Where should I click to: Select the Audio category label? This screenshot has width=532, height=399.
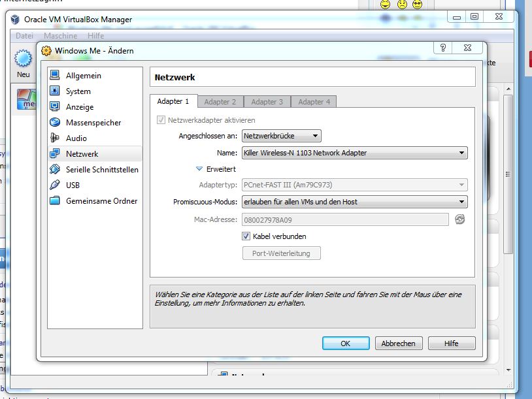(76, 138)
